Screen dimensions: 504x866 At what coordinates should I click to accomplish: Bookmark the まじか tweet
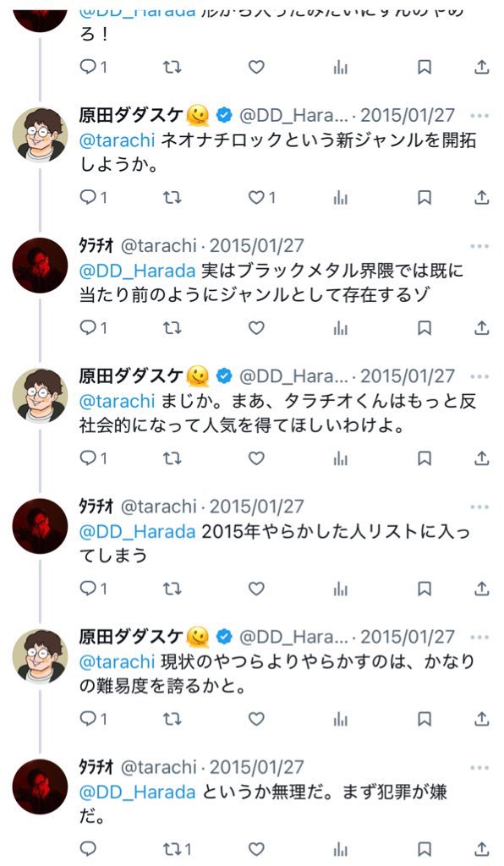[x=424, y=458]
